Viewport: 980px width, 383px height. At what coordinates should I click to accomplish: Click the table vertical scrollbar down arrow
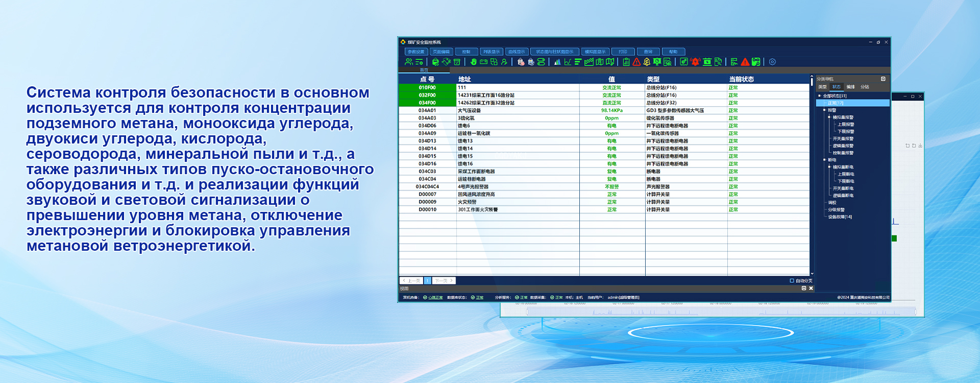tap(812, 274)
